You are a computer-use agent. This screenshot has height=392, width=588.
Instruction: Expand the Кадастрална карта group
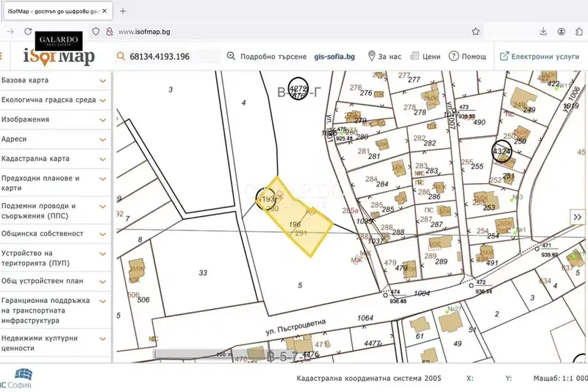[x=54, y=159]
